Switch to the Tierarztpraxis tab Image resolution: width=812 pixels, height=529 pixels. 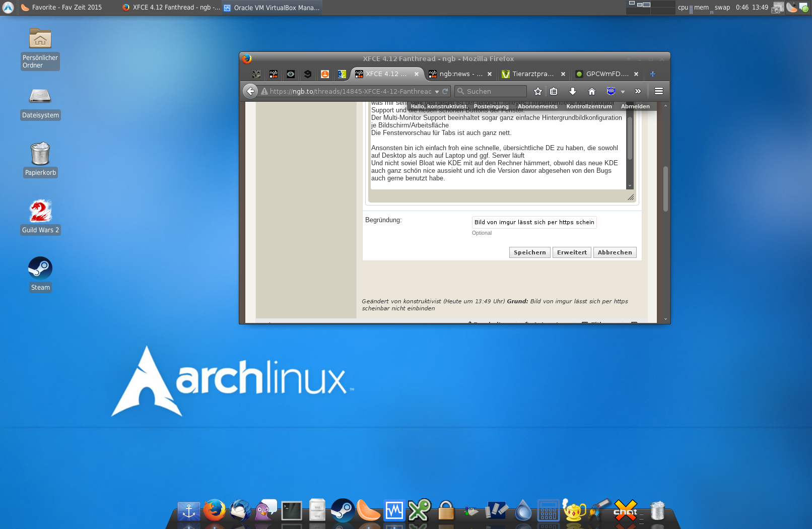(532, 74)
